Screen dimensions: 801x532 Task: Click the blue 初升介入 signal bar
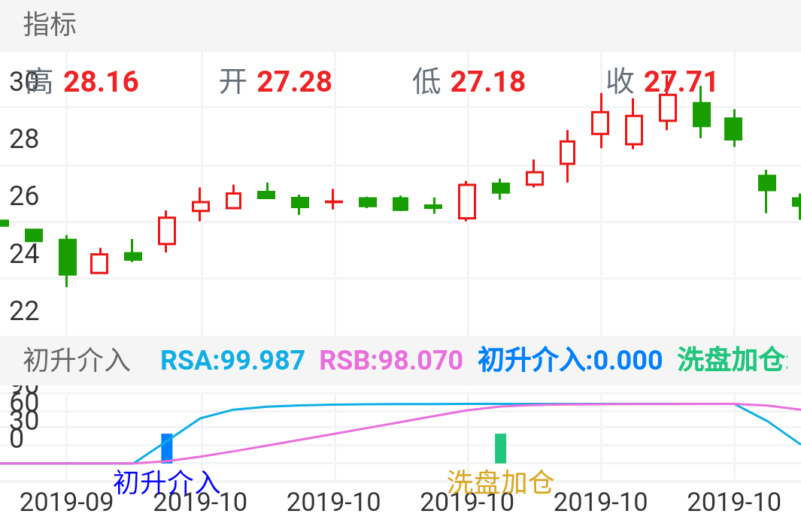167,448
